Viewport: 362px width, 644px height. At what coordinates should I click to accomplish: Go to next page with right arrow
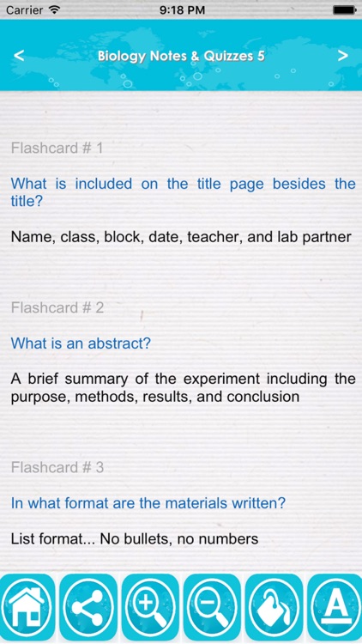[343, 56]
